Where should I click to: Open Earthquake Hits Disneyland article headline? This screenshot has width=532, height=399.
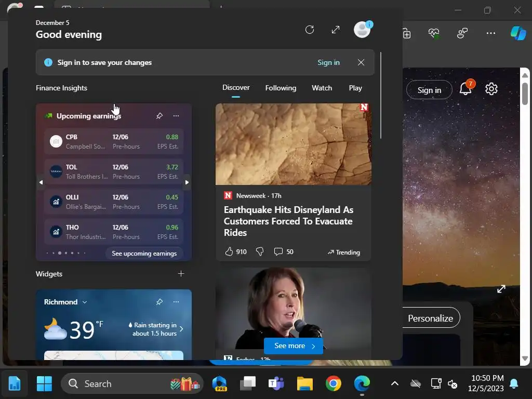(x=288, y=221)
